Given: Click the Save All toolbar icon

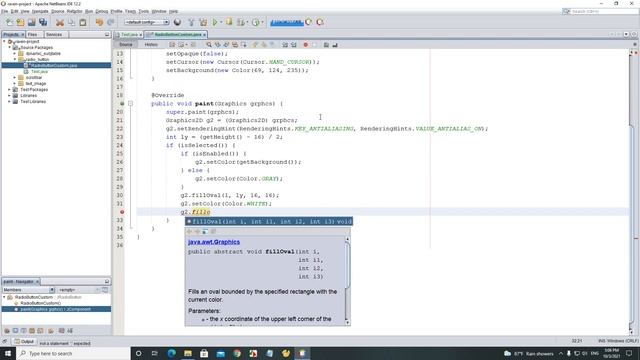Looking at the screenshot, I should tap(43, 22).
